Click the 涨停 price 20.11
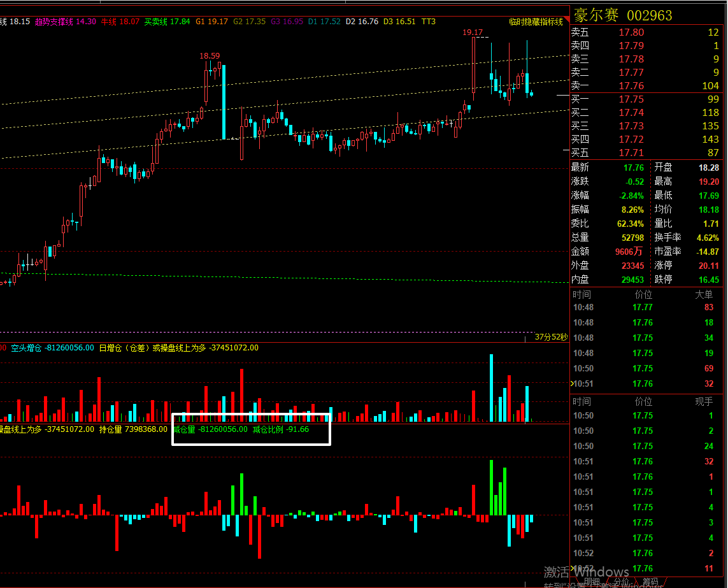 pos(709,266)
